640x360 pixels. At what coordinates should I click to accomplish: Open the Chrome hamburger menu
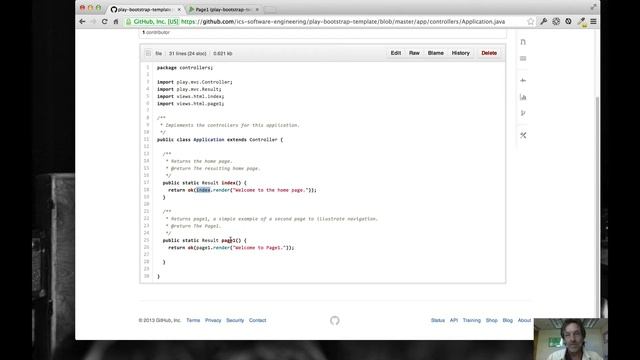pyautogui.click(x=593, y=22)
